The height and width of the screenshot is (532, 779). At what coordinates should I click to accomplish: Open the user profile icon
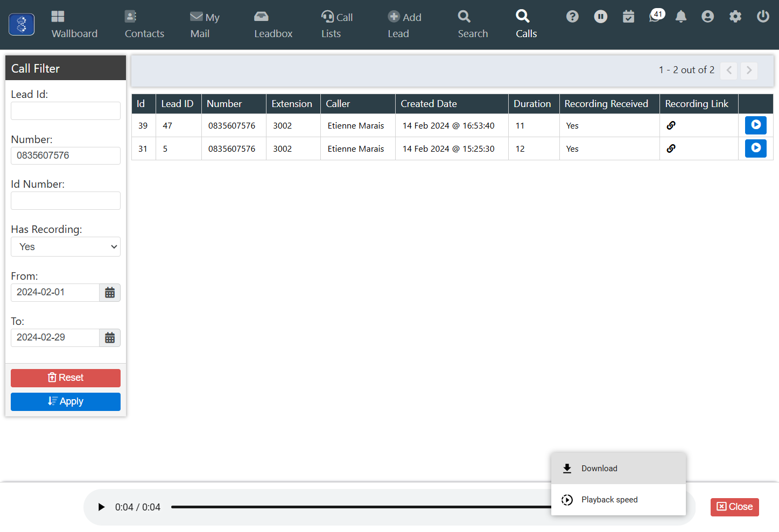pyautogui.click(x=708, y=17)
